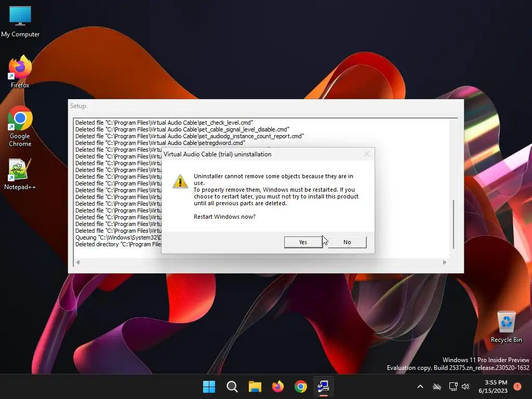Viewport: 532px width, 399px height.
Task: Launch Chrome from the taskbar
Action: coord(301,387)
